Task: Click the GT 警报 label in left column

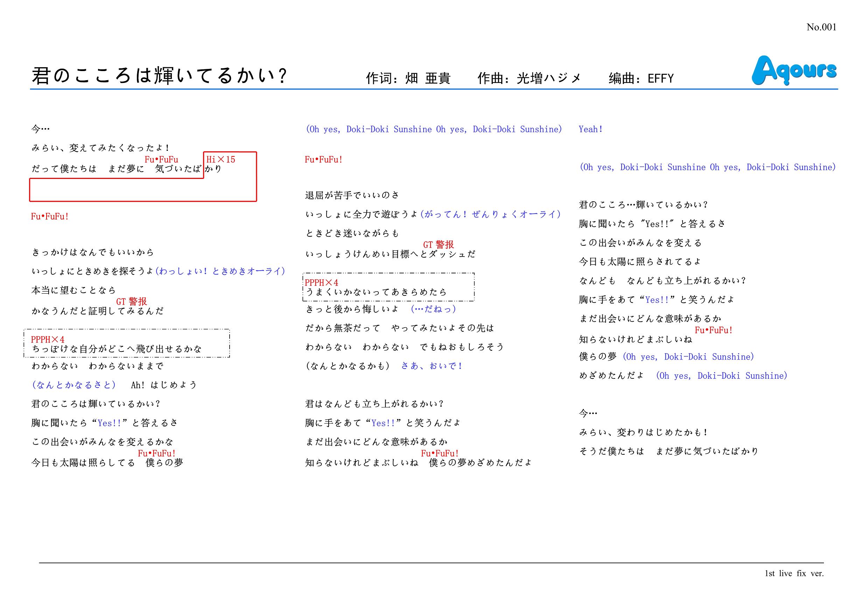Action: 132,301
